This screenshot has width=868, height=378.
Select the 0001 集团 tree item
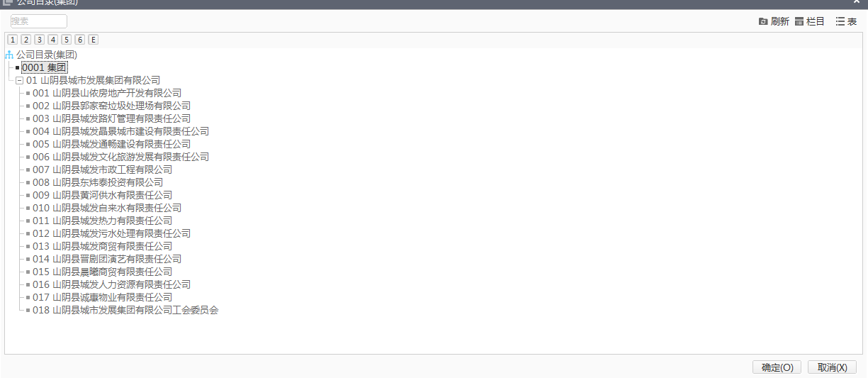pos(44,67)
